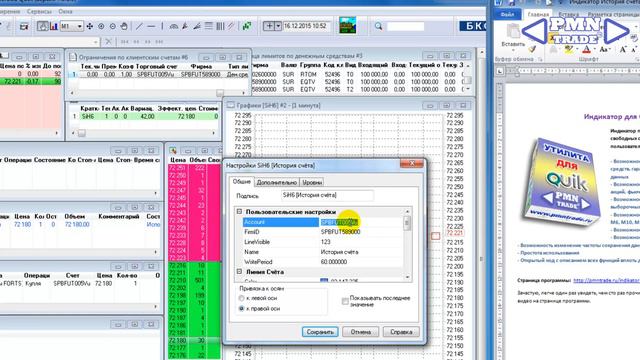Viewport: 640px width, 360px height.
Task: Open the page layout tab in Word ribbon
Action: 613,14
